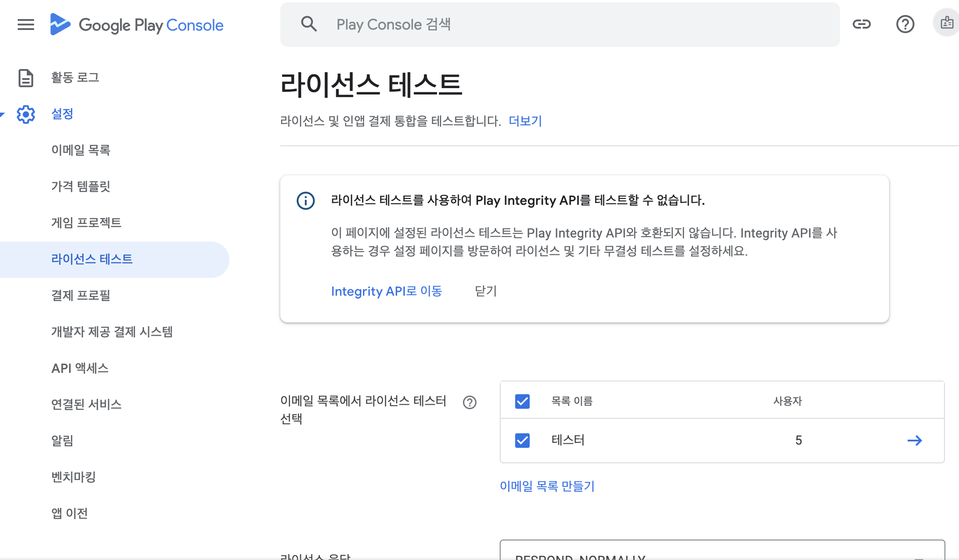
Task: Open the account profile icon
Action: (947, 23)
